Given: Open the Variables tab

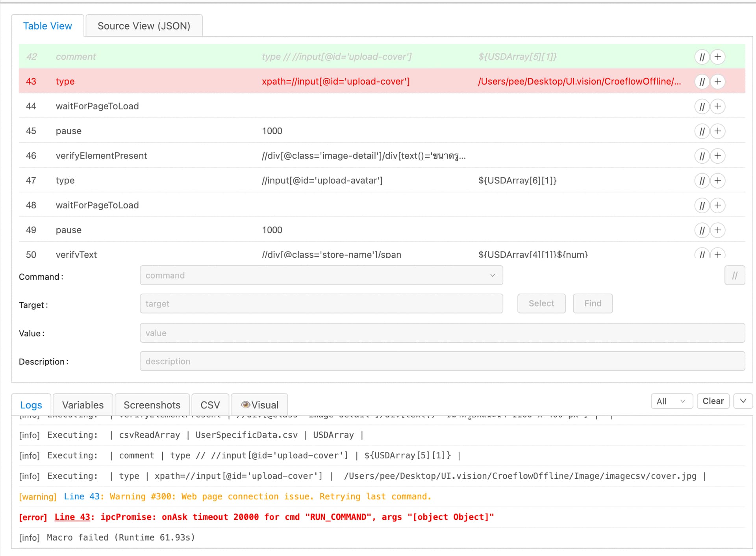Looking at the screenshot, I should click(x=82, y=405).
